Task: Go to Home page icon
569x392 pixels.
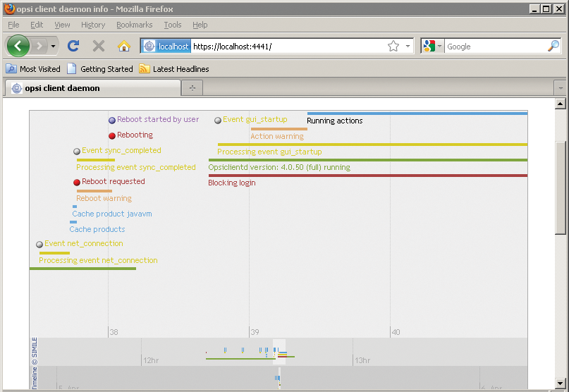Action: [x=124, y=46]
